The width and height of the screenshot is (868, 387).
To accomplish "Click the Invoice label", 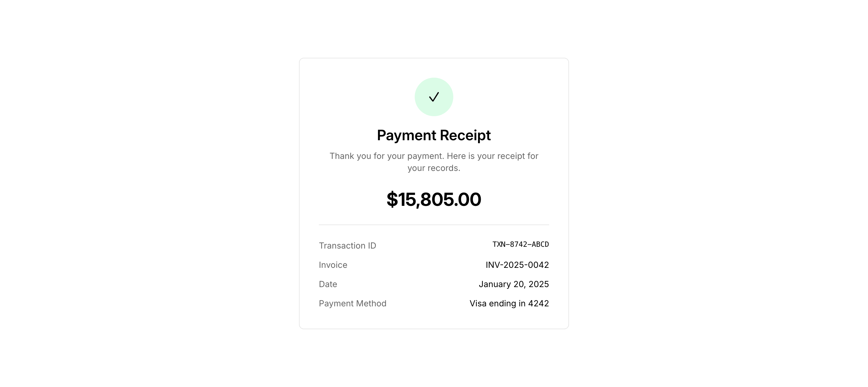I will point(333,265).
